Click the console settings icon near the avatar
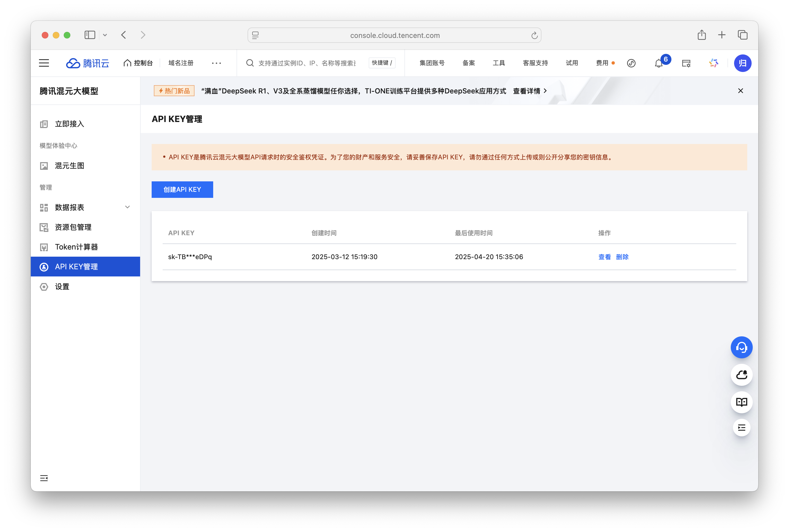This screenshot has height=532, width=789. [686, 63]
